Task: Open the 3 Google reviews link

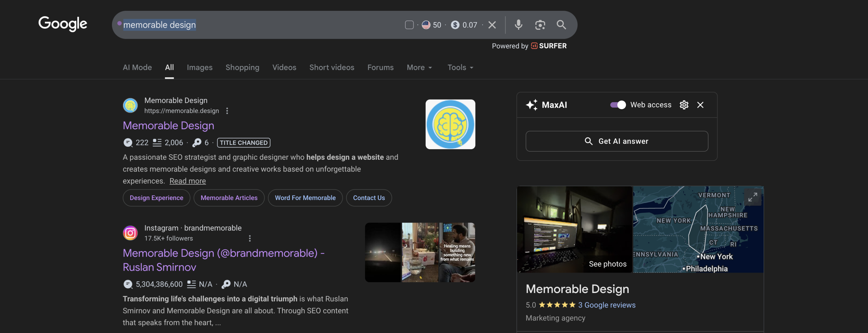Action: pyautogui.click(x=607, y=305)
